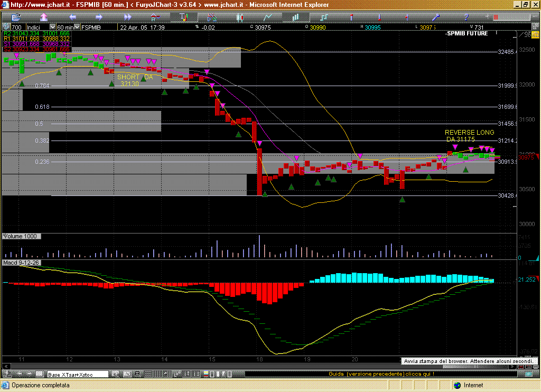Click the FSPMIB symbol input field
The width and height of the screenshot is (541, 392).
91,27
